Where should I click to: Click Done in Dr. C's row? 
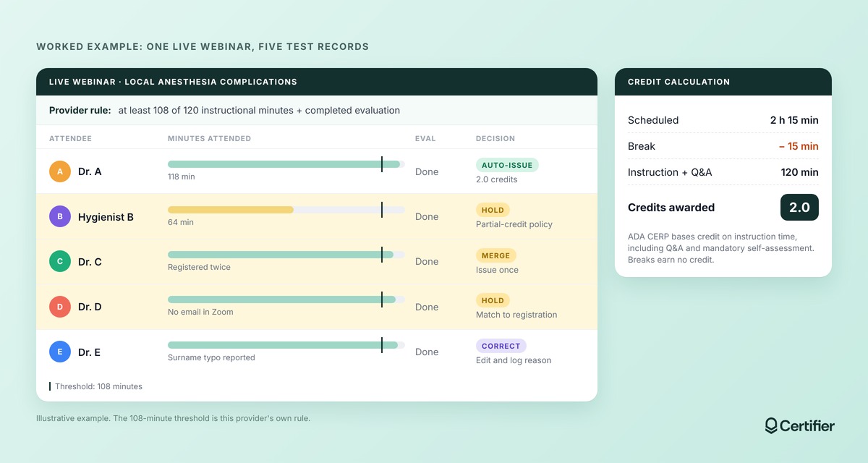pyautogui.click(x=427, y=261)
